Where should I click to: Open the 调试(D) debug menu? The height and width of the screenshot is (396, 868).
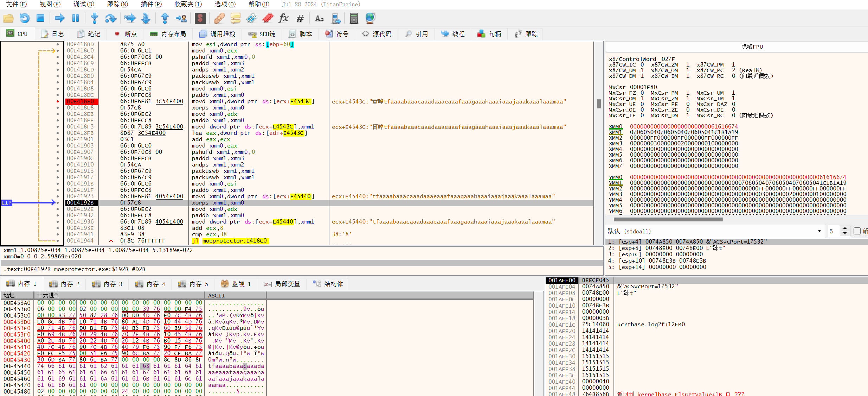click(x=84, y=4)
